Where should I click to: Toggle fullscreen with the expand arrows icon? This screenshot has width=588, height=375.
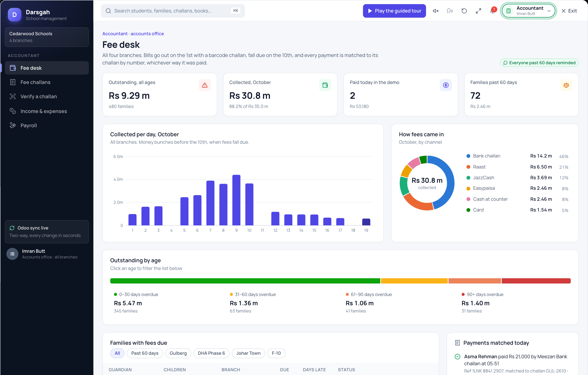478,11
